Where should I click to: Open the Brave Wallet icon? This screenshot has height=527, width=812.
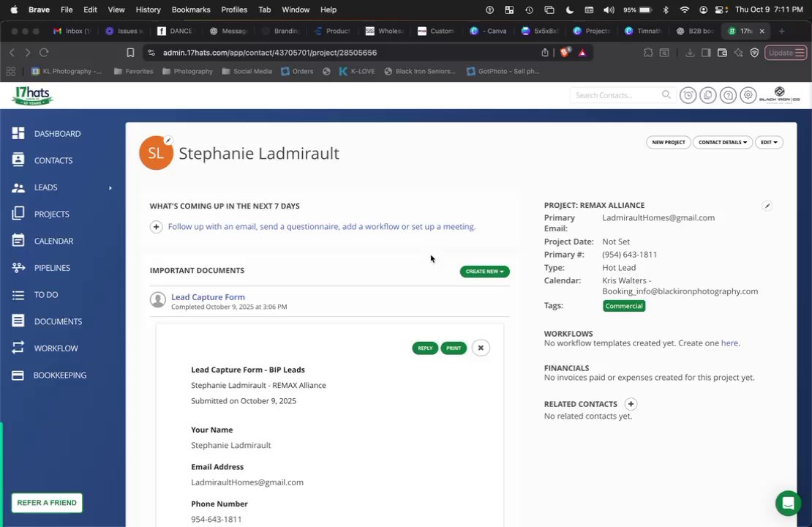tap(722, 53)
